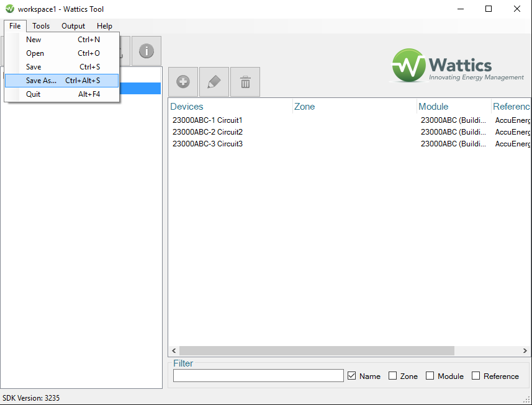This screenshot has height=405, width=532.
Task: Click the delete device trash icon
Action: pyautogui.click(x=245, y=82)
